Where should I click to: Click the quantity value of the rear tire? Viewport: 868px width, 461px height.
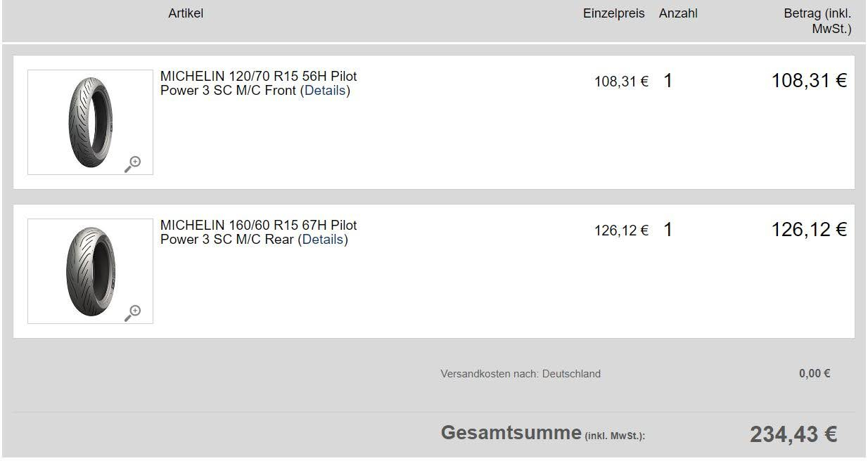[x=668, y=230]
